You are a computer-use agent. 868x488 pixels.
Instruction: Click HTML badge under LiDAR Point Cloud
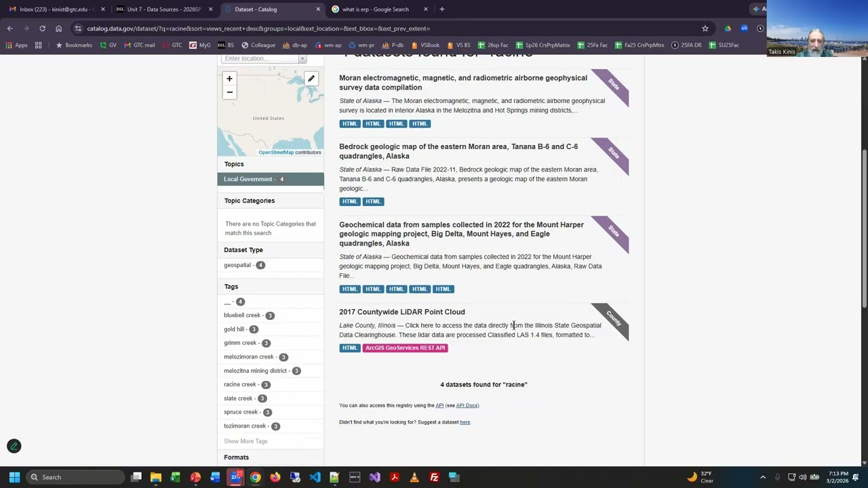pos(349,348)
